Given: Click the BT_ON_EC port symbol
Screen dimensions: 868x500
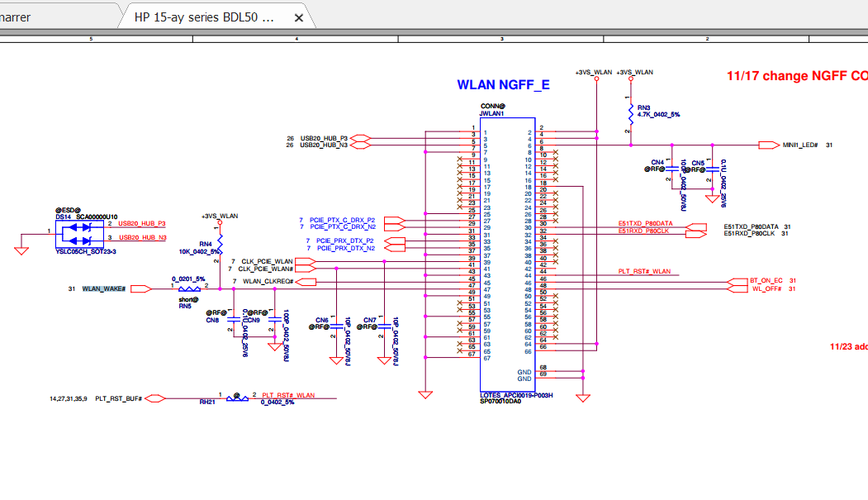Looking at the screenshot, I should [x=737, y=282].
